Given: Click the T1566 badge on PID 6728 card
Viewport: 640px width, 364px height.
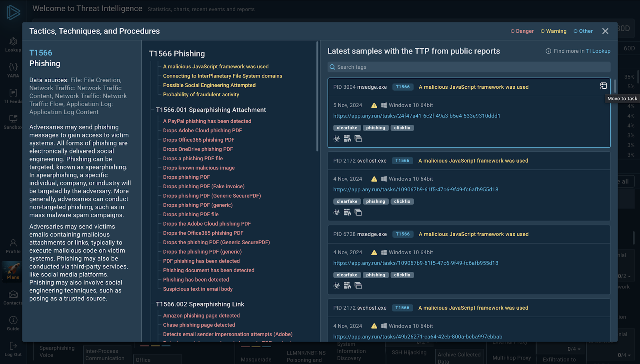Looking at the screenshot, I should pyautogui.click(x=403, y=234).
